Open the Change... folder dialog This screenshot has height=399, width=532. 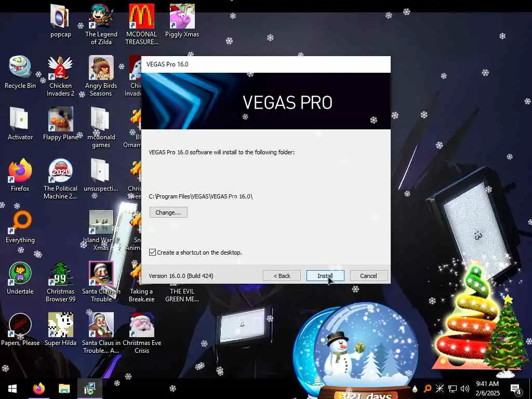click(168, 212)
